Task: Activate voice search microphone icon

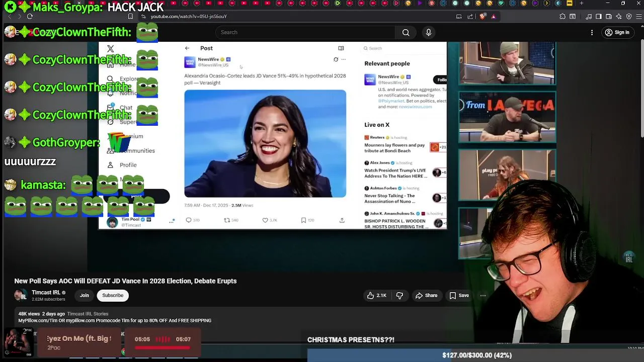Action: click(x=428, y=32)
